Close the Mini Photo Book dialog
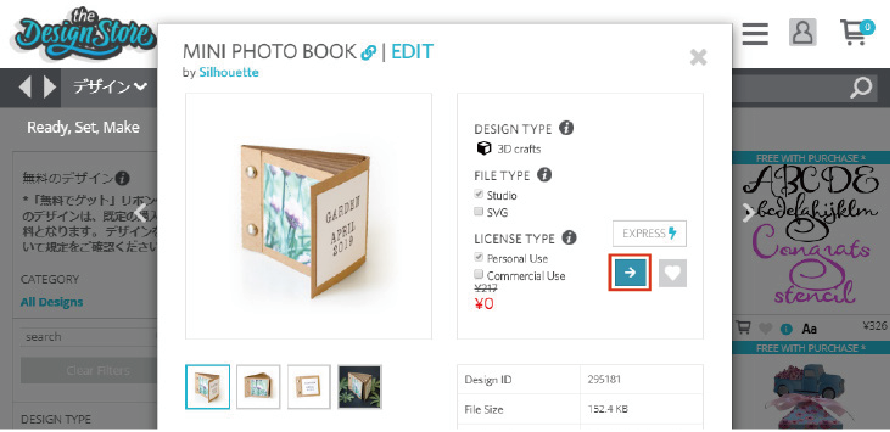890x432 pixels. pos(698,58)
